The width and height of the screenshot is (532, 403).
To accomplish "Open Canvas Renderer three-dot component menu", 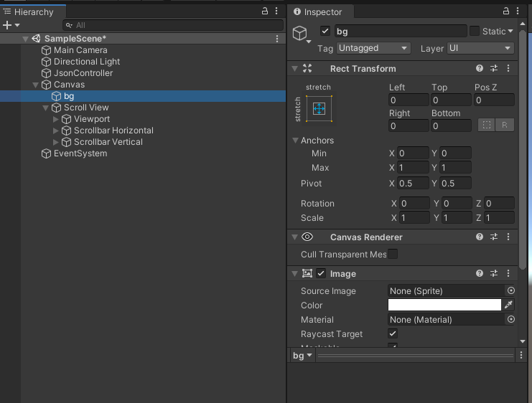I will coord(508,237).
